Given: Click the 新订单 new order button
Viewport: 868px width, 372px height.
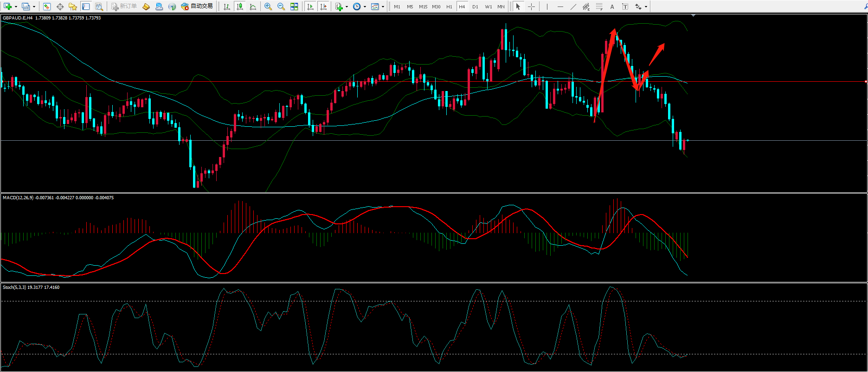Looking at the screenshot, I should click(x=123, y=7).
